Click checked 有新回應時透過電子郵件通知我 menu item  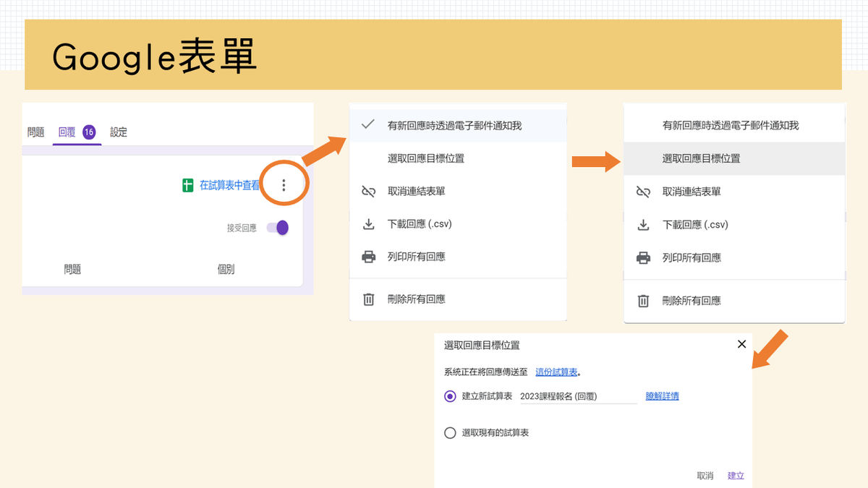point(454,125)
